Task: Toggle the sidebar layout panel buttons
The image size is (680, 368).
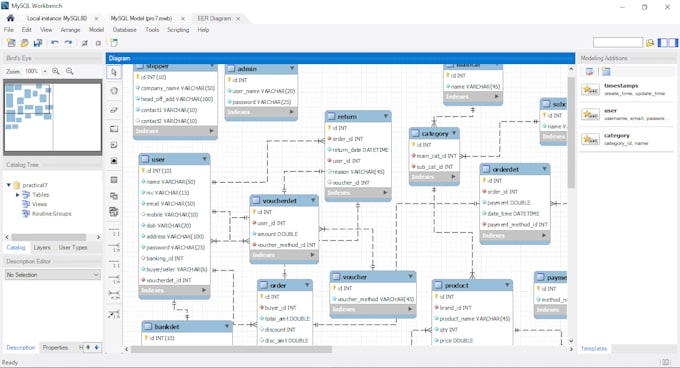Action: [x=667, y=42]
